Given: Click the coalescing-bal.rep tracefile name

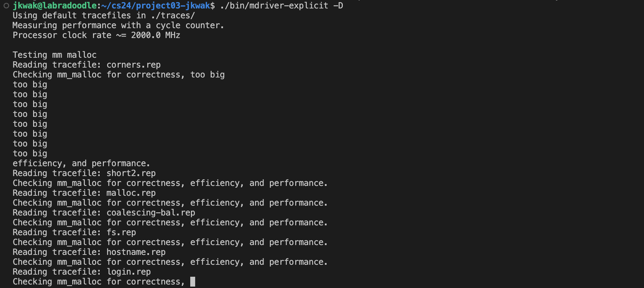Looking at the screenshot, I should 151,213.
